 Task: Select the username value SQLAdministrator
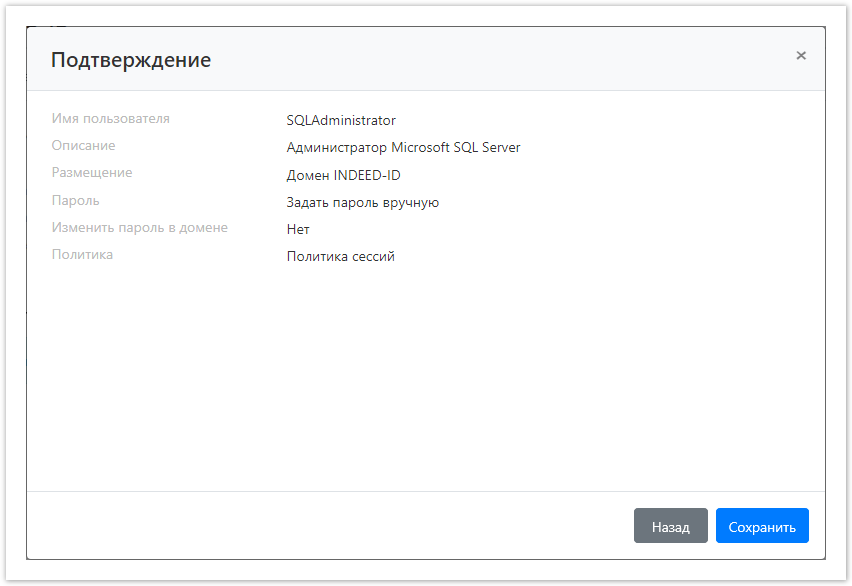[x=340, y=119]
